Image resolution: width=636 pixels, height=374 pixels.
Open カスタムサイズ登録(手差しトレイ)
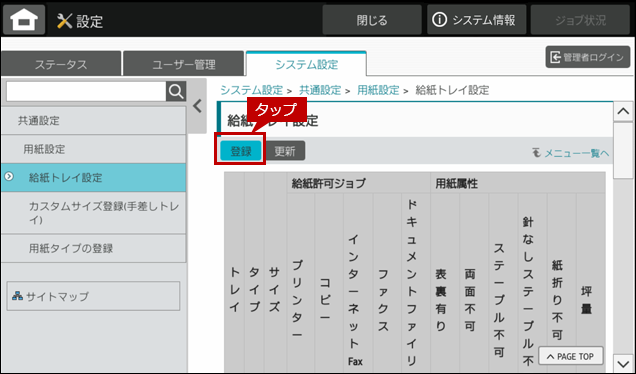point(94,213)
